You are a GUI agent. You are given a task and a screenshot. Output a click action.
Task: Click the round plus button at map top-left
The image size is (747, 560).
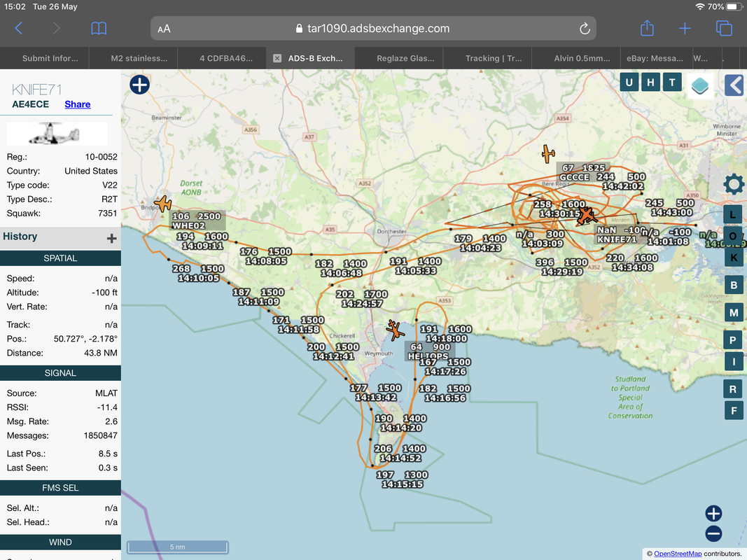tap(139, 85)
